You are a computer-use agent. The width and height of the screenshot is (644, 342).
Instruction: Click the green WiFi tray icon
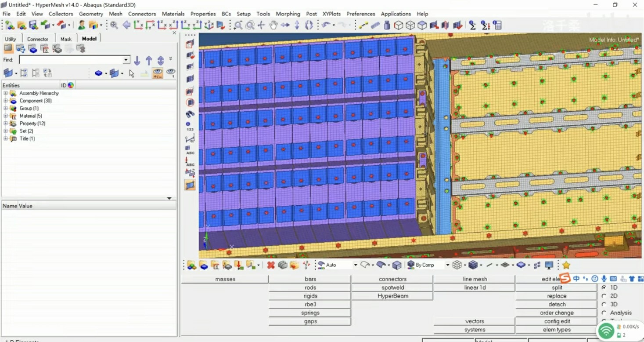point(606,331)
